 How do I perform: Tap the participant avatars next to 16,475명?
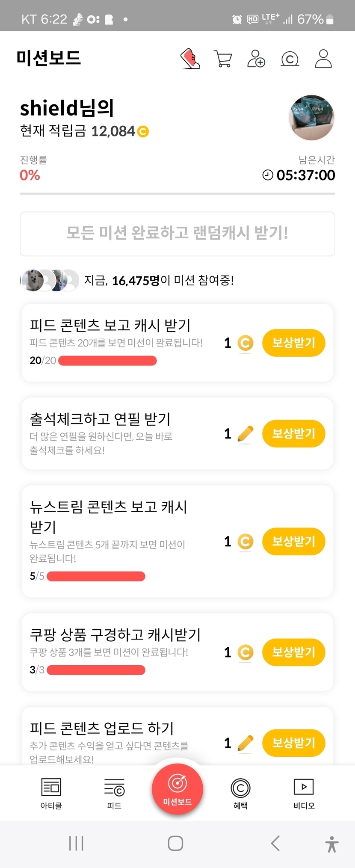(x=50, y=281)
